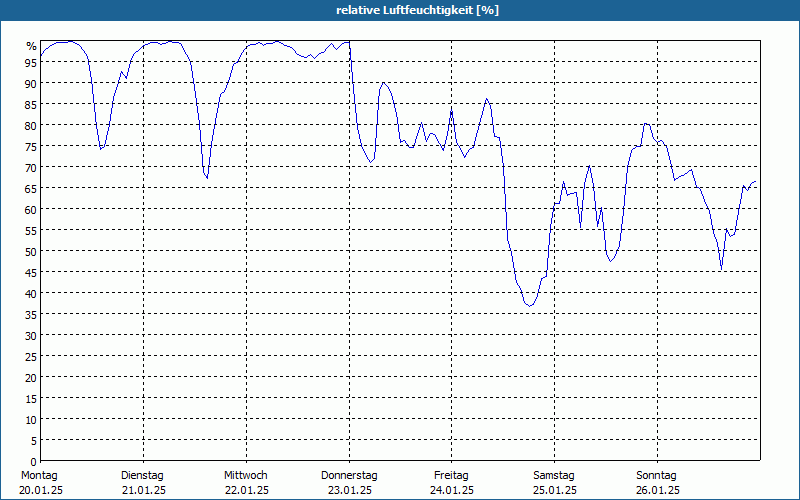
Task: Click the 30 y-axis value
Action: [32, 335]
